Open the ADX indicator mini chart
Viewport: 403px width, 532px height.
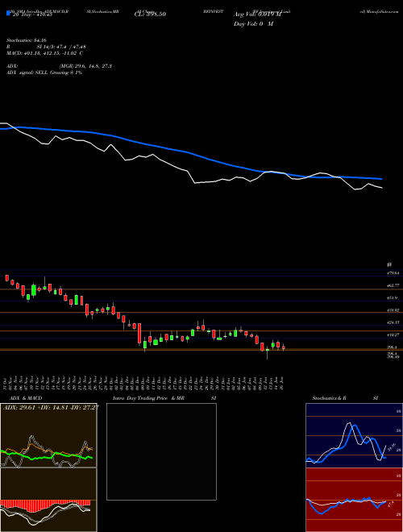pyautogui.click(x=48, y=435)
